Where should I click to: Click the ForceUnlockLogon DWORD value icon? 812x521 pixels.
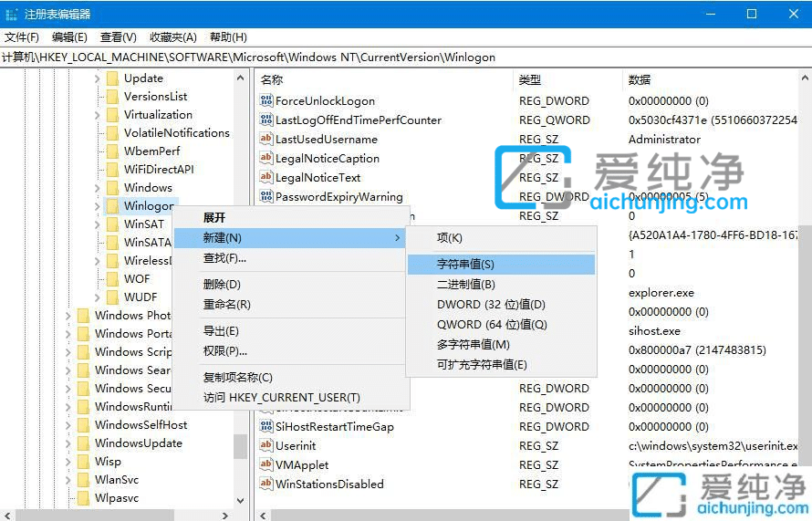tap(266, 100)
